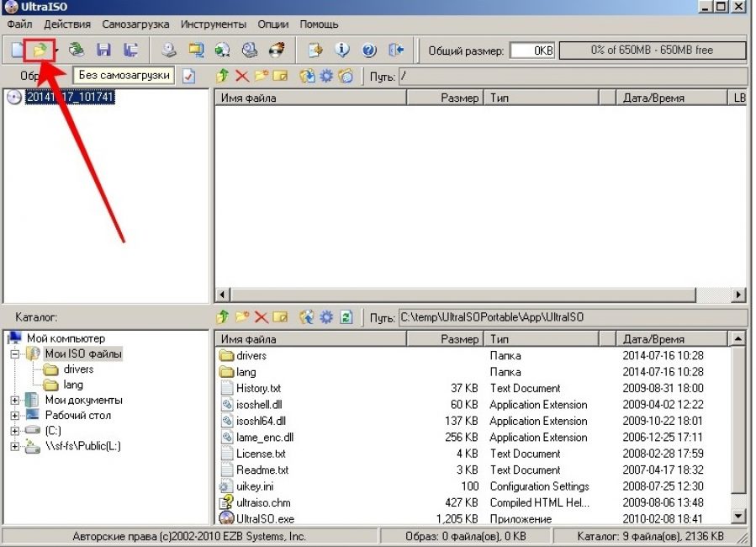The image size is (756, 547).
Task: Click the gear icon in Каталог toolbar
Action: pyautogui.click(x=326, y=317)
